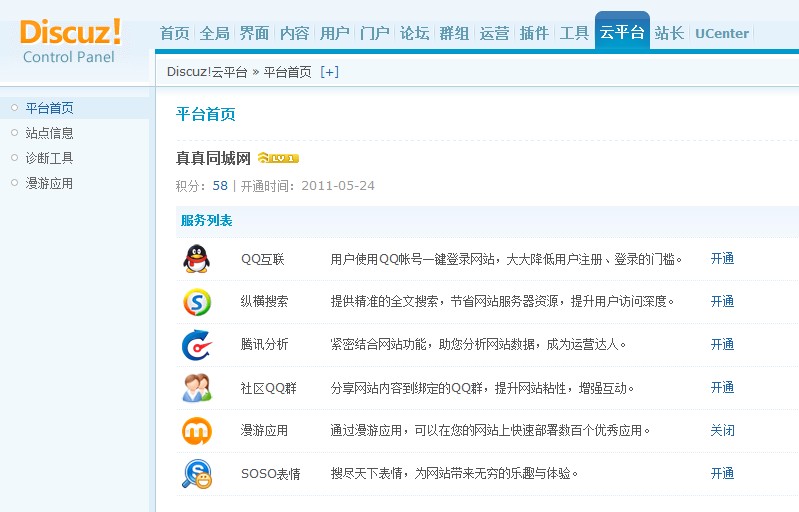This screenshot has height=512, width=799.
Task: Click the 腾讯分析 service name
Action: click(264, 345)
